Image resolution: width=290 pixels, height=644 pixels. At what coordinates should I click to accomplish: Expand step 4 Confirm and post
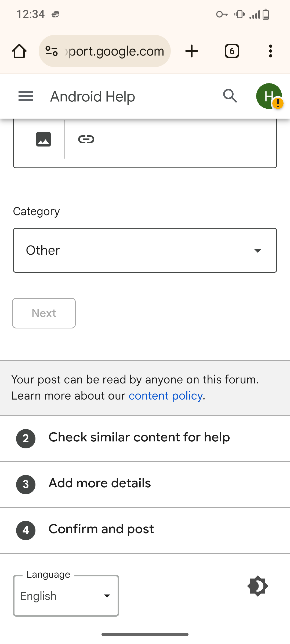click(101, 529)
